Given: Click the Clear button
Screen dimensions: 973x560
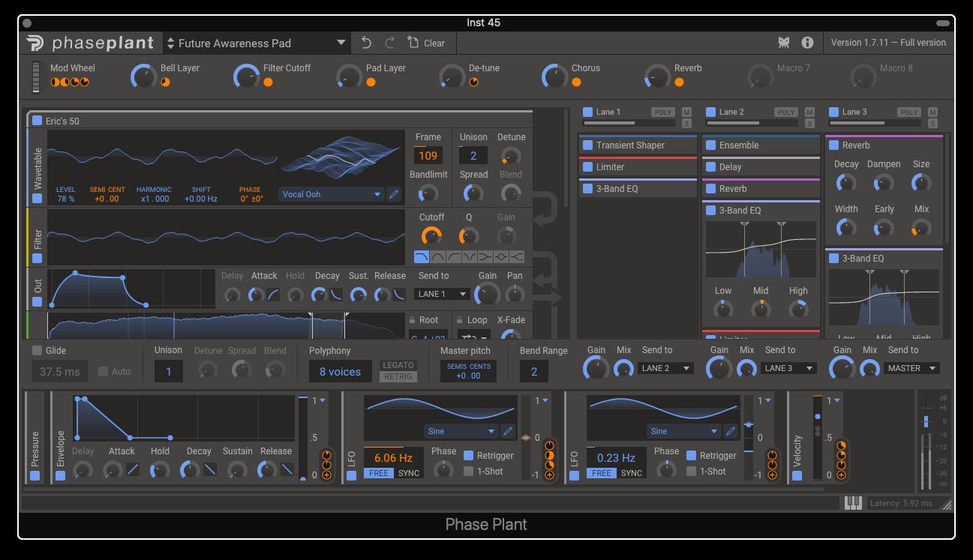Looking at the screenshot, I should pyautogui.click(x=426, y=43).
